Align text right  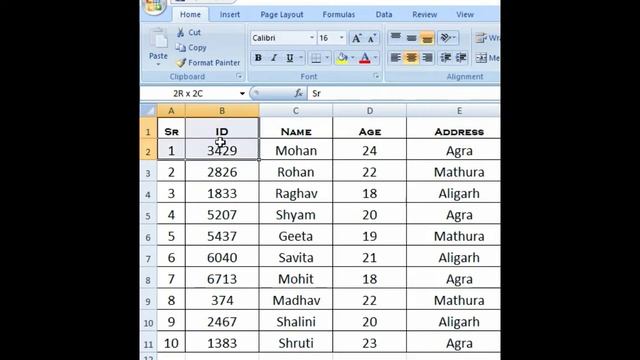[427, 58]
